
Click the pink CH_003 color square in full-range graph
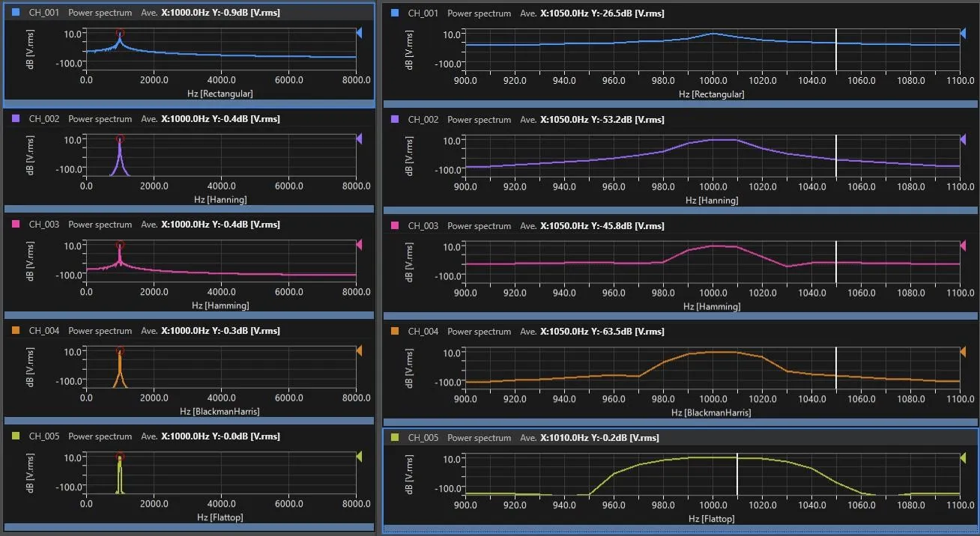(x=16, y=224)
